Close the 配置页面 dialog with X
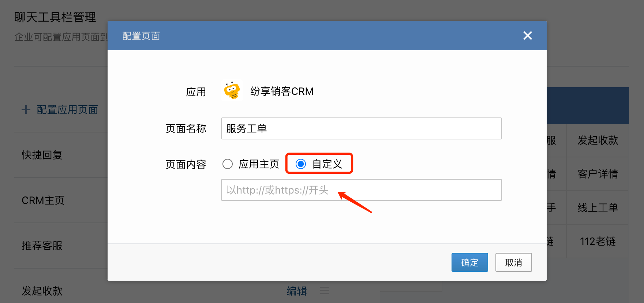Viewport: 644px width, 303px height. point(527,35)
